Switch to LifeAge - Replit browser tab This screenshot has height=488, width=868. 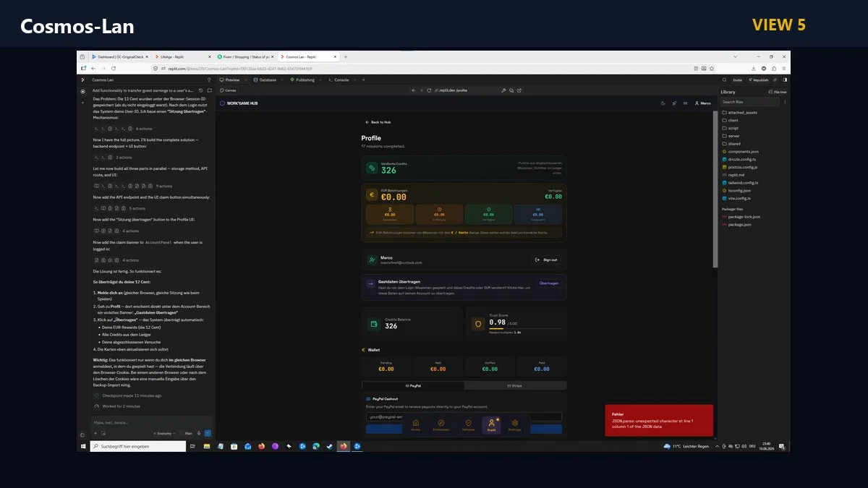183,56
